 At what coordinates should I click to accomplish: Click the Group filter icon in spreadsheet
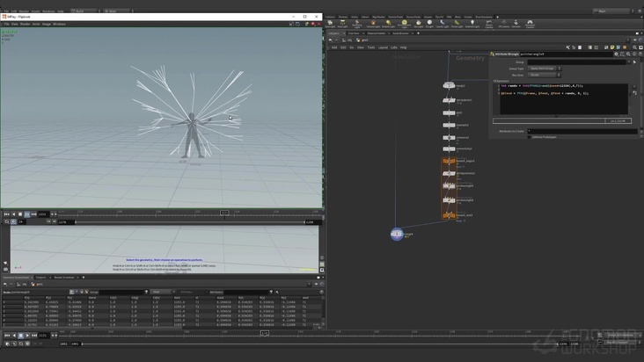146,292
